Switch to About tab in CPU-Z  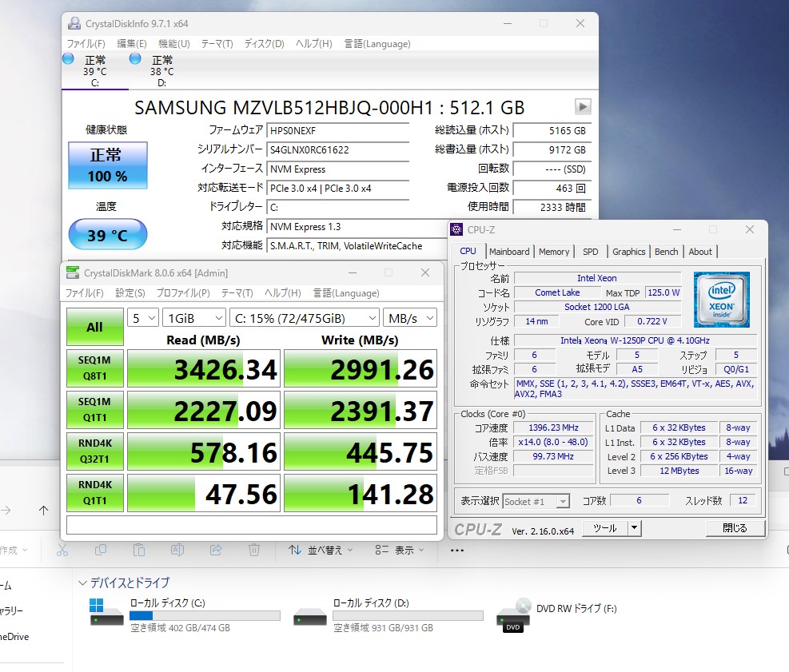700,252
